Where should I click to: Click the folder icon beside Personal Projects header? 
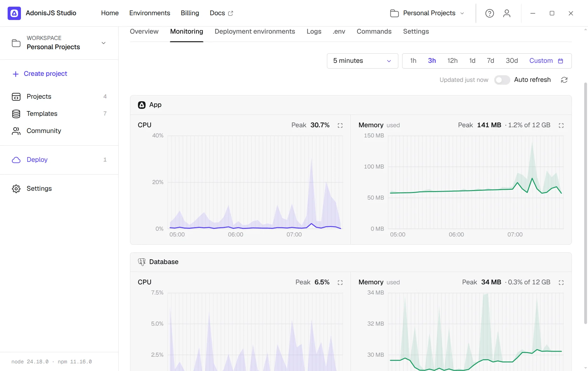[x=395, y=13]
